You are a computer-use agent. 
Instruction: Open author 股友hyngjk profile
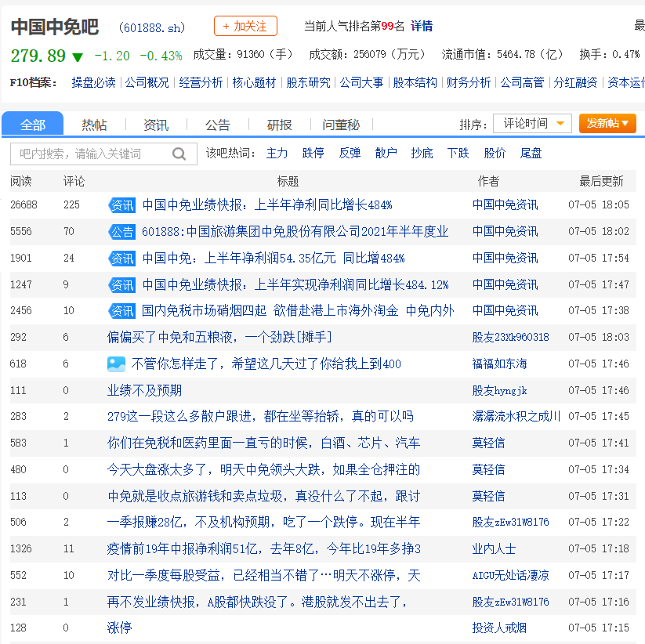pos(499,391)
